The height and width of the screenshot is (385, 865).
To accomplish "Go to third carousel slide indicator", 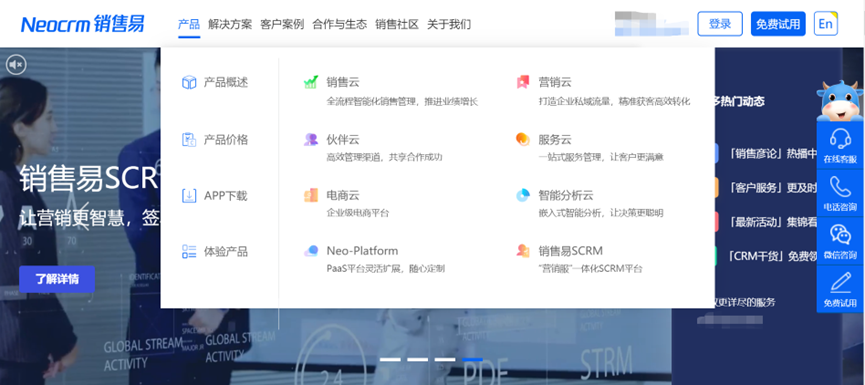I will (445, 360).
